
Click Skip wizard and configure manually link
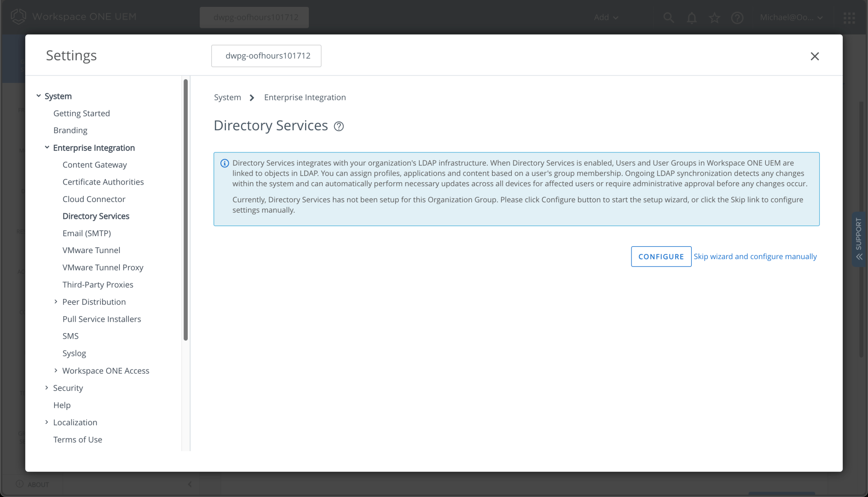pyautogui.click(x=755, y=256)
